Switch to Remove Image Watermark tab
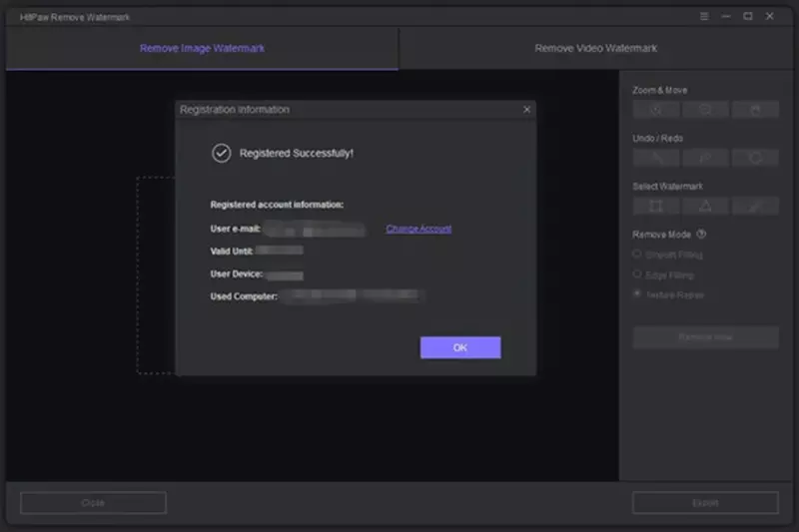 [202, 48]
